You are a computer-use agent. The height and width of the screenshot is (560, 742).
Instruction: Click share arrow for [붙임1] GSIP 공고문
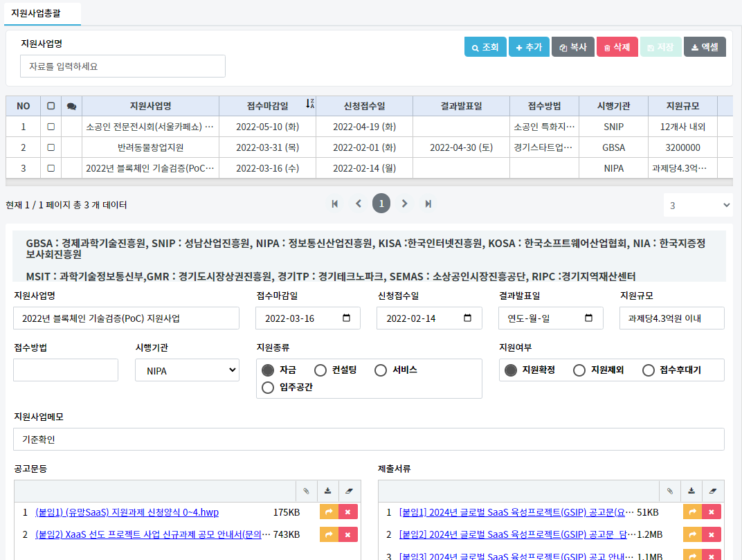point(692,512)
